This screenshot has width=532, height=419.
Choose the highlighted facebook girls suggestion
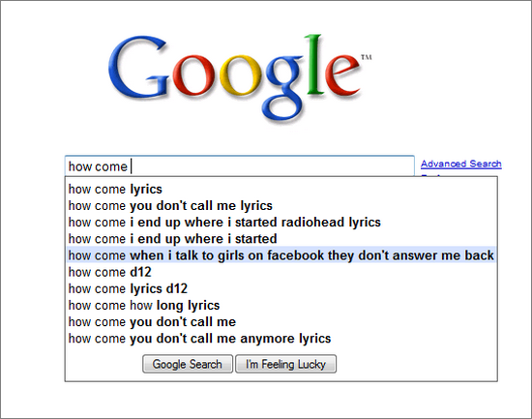pyautogui.click(x=281, y=255)
